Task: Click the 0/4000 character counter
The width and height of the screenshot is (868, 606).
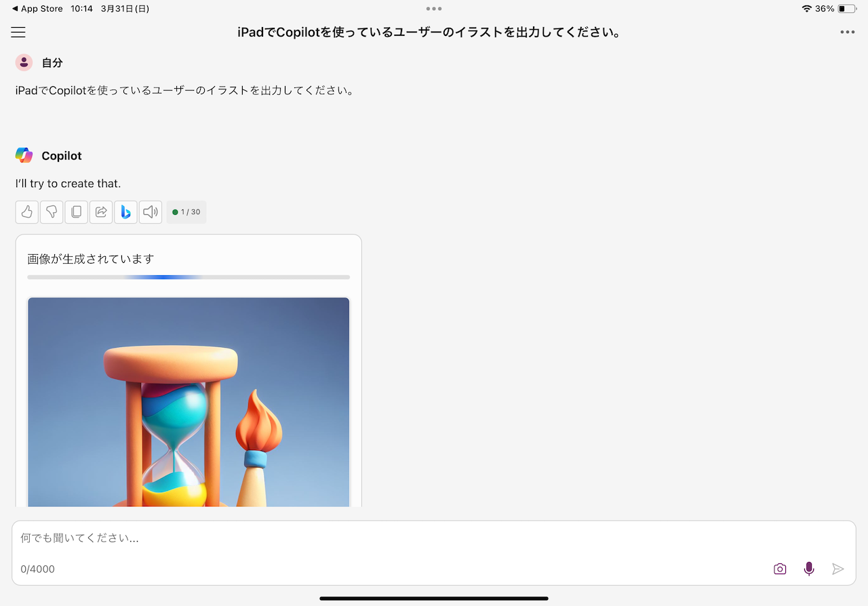Action: point(37,569)
